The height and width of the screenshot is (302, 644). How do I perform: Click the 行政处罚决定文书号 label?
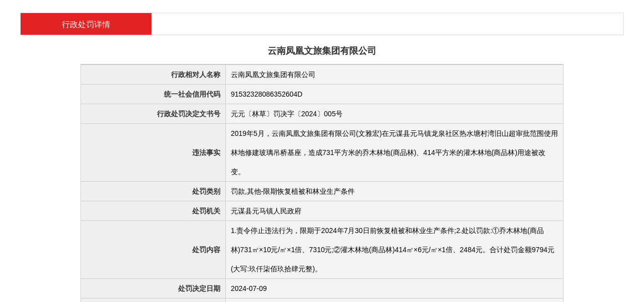click(x=189, y=114)
